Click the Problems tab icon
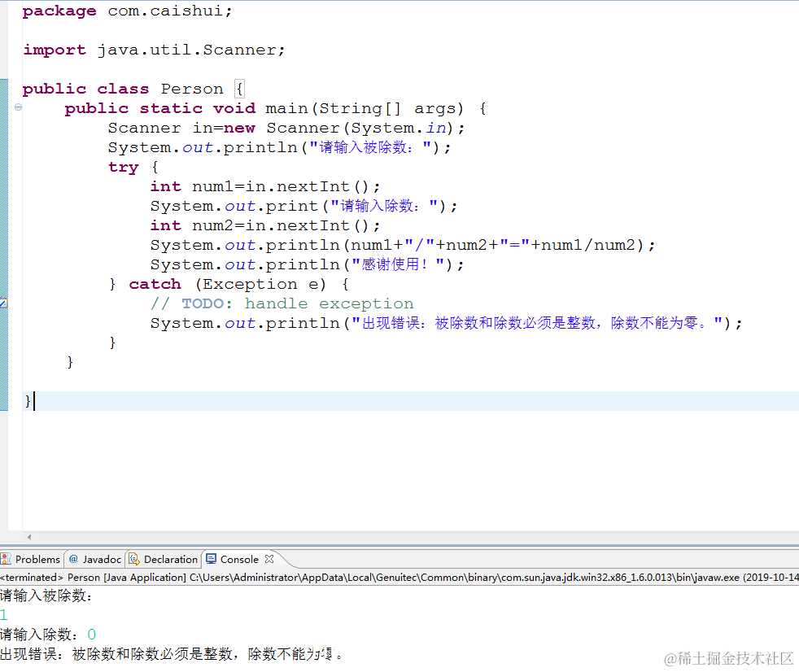Screen dimensions: 799x672 (x=6, y=560)
